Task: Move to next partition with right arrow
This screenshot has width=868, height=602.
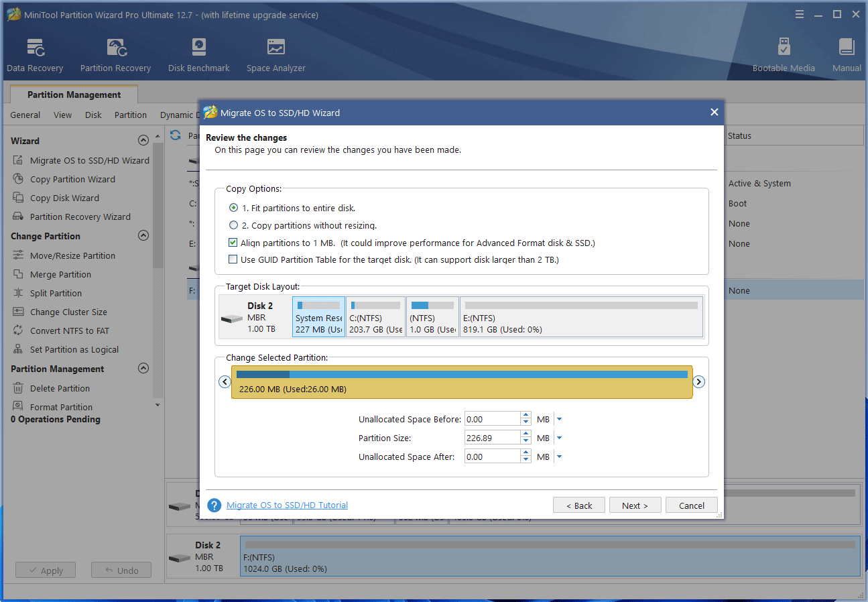Action: [x=698, y=381]
